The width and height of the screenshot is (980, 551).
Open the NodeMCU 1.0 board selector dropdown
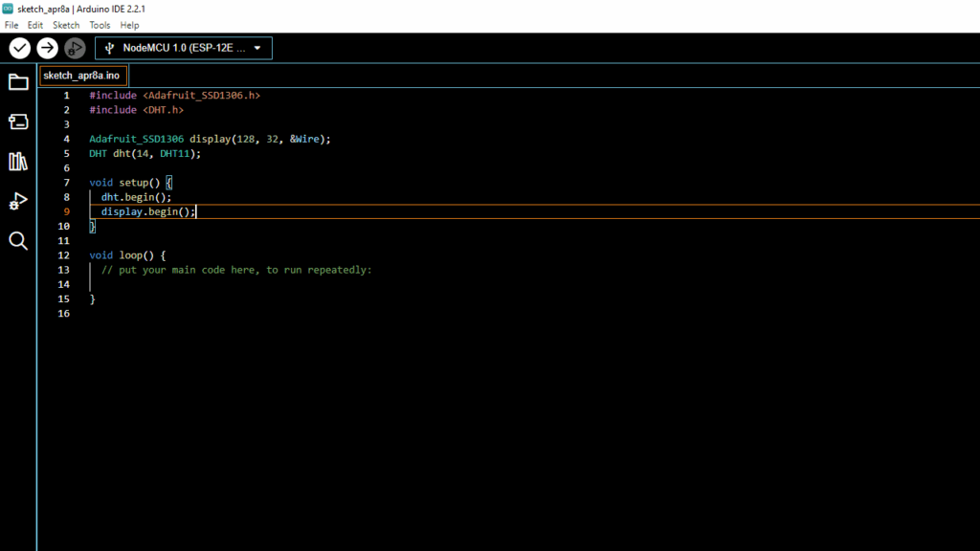183,48
